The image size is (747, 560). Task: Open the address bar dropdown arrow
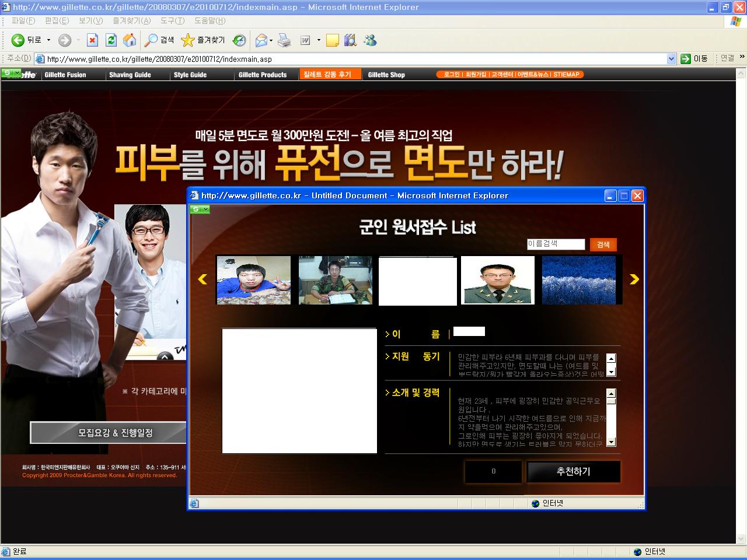tap(671, 59)
